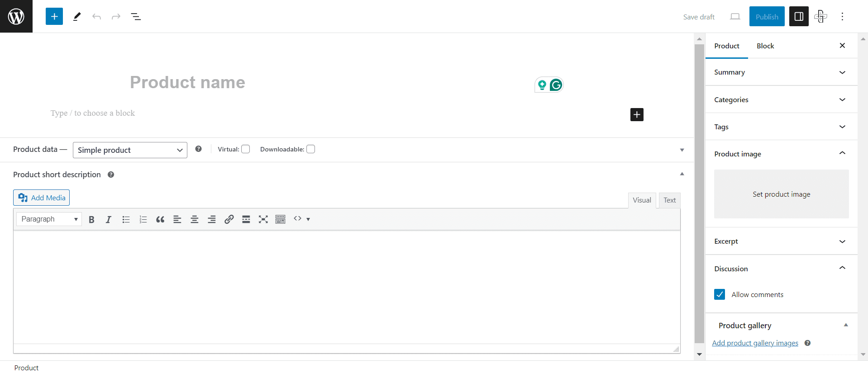Click Save draft
Image resolution: width=868 pixels, height=373 pixels.
699,17
